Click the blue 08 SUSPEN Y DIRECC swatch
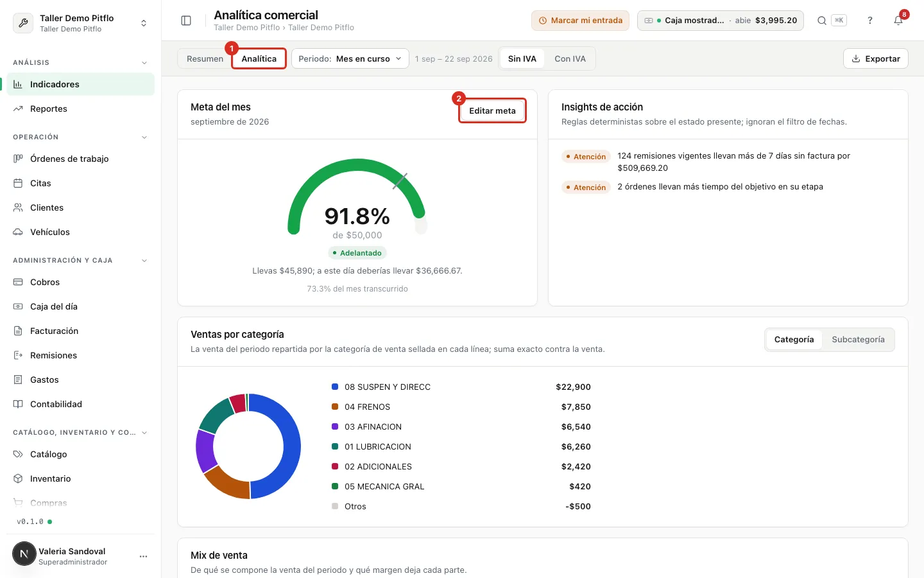Viewport: 924px width, 578px height. point(335,387)
